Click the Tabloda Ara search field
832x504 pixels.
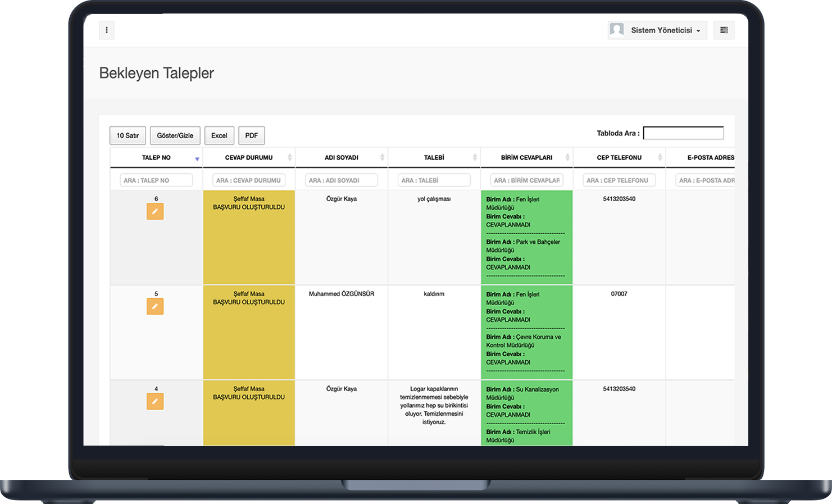coord(683,133)
